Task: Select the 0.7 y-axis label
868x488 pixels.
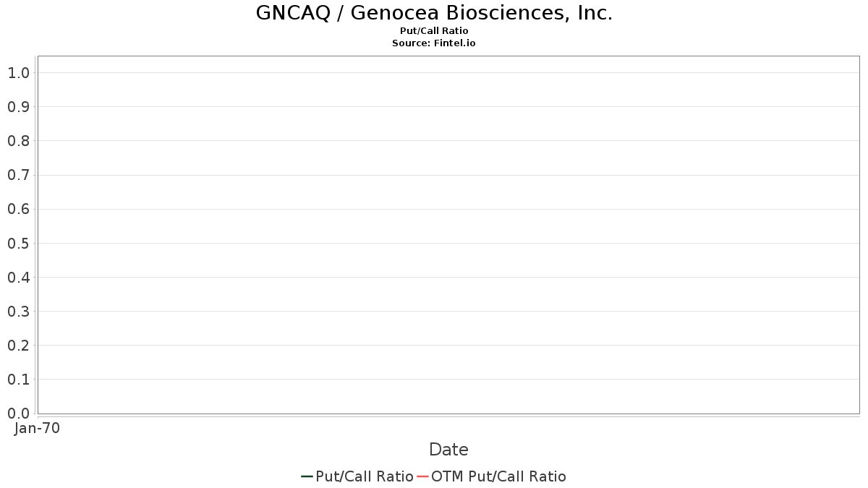Action: tap(18, 175)
